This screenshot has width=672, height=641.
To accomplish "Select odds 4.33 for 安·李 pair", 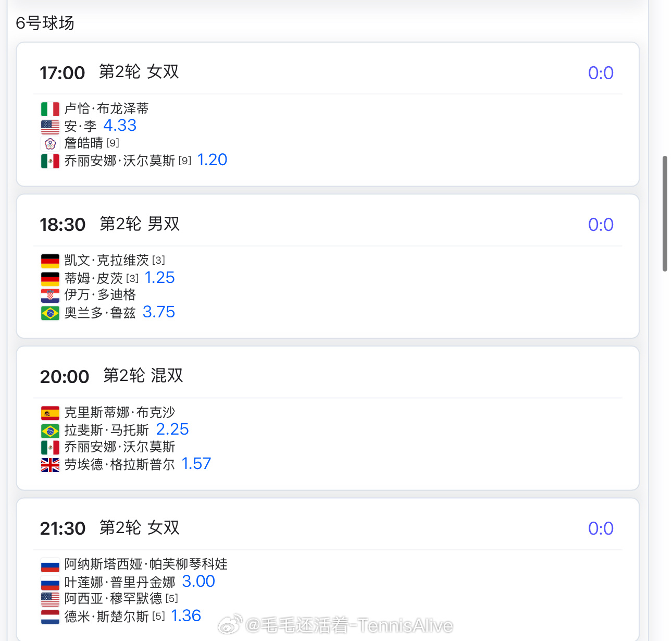I will point(120,126).
